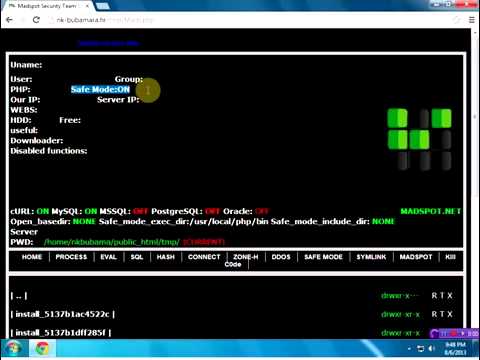Open the HOME menu item

point(32,257)
